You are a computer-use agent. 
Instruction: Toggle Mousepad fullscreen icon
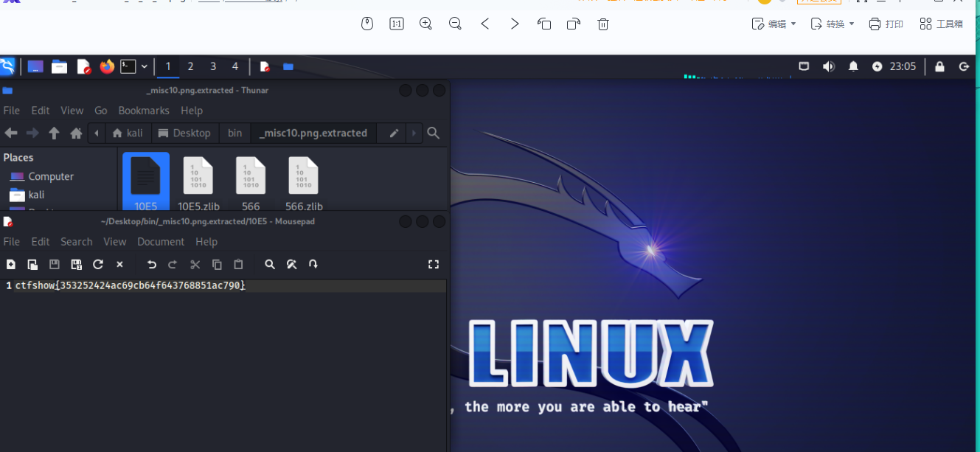(434, 264)
